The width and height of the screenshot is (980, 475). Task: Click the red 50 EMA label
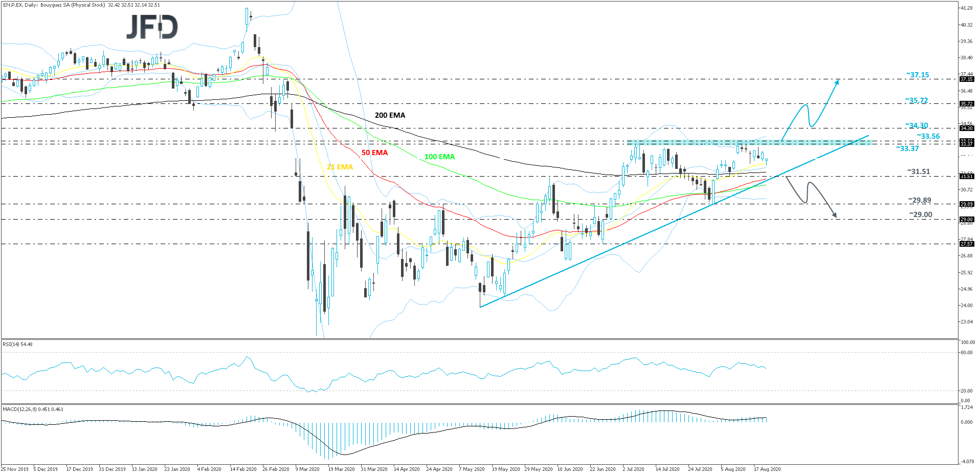(374, 153)
